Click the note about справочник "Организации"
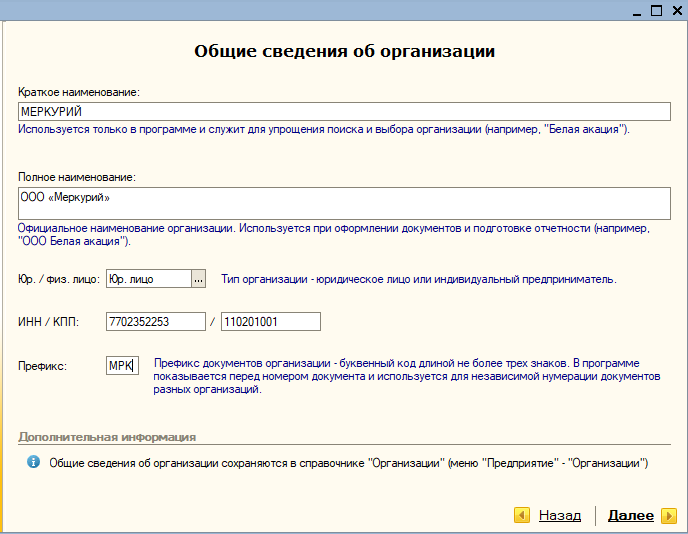Image resolution: width=688 pixels, height=534 pixels. [348, 463]
